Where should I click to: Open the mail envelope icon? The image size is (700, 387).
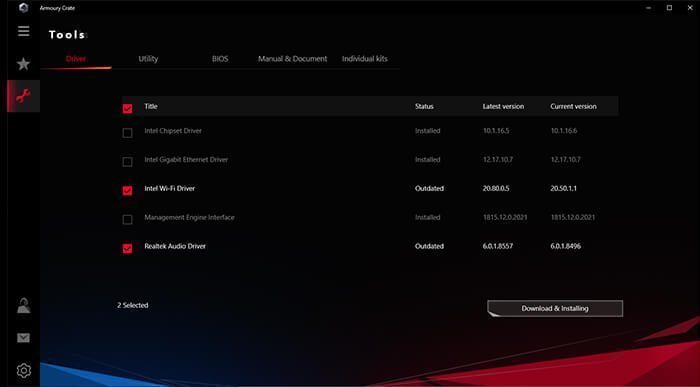click(24, 338)
